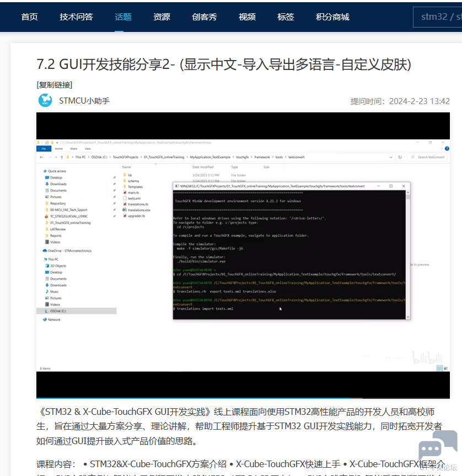Select the 00-MCU_FAE_Tech_Spport folder
Screen dimensions: 462x476
(66, 210)
